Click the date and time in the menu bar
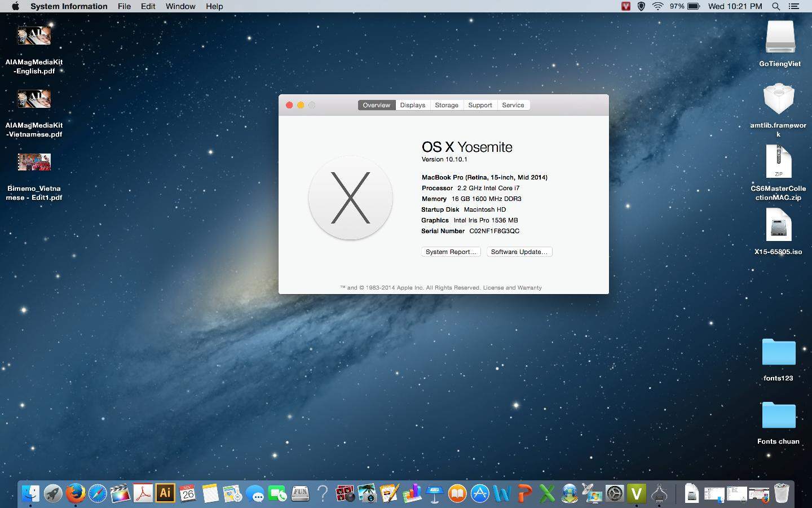 click(735, 6)
